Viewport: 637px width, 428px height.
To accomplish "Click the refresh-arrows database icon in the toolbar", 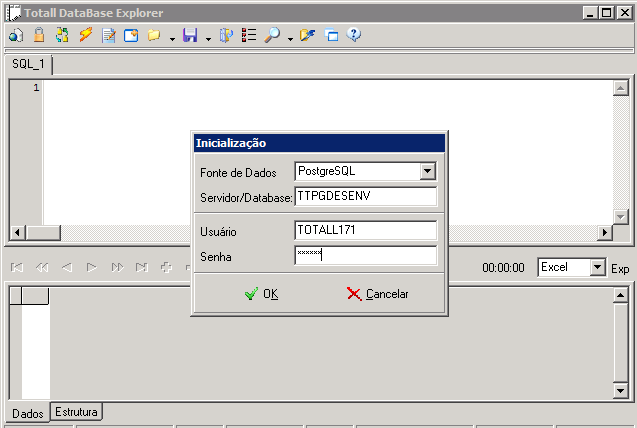I will pos(62,35).
